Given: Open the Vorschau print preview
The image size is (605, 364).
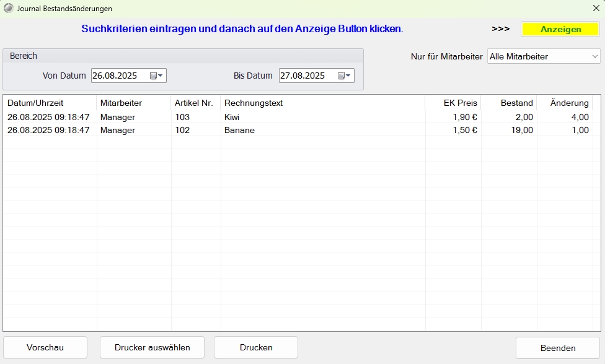Looking at the screenshot, I should tap(45, 347).
